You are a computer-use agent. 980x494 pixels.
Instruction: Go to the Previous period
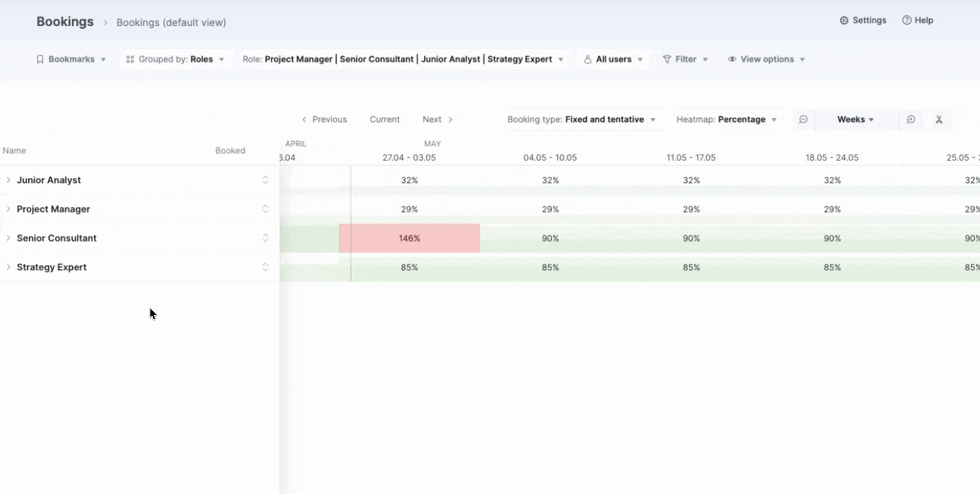(x=325, y=119)
